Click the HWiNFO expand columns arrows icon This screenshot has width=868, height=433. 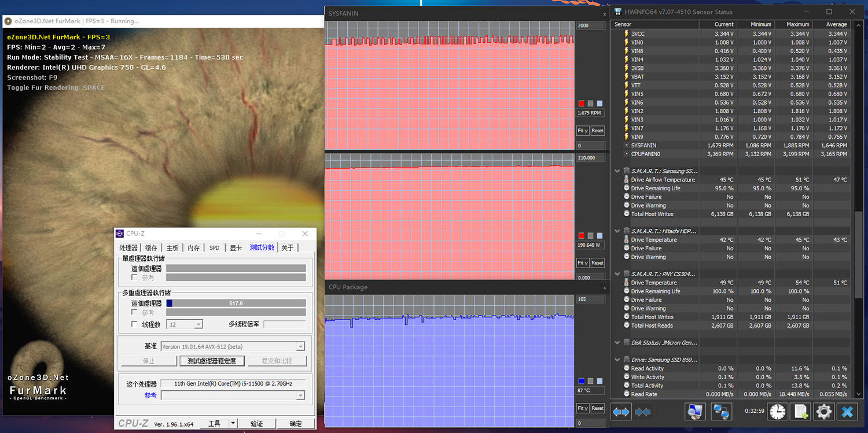click(621, 412)
